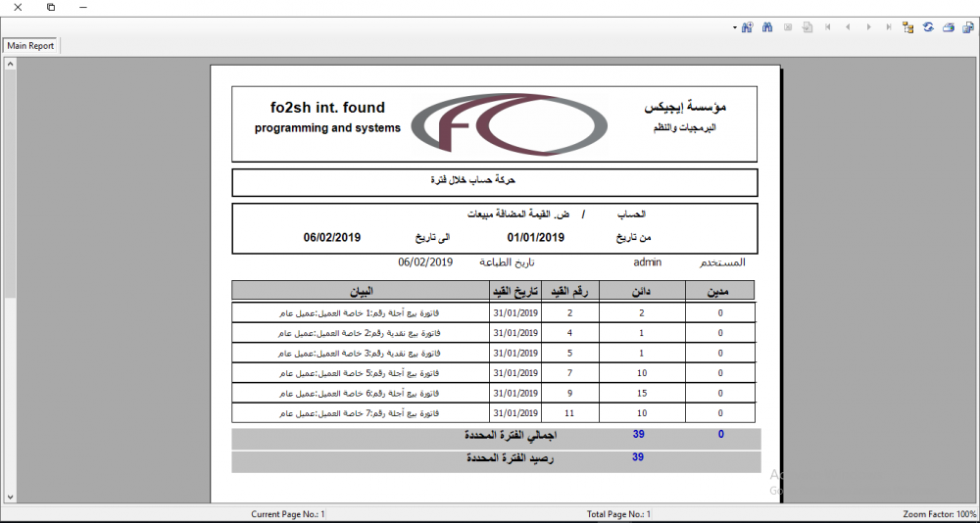Viewport: 980px width, 523px height.
Task: Click 'programming and systems' text
Action: [327, 128]
